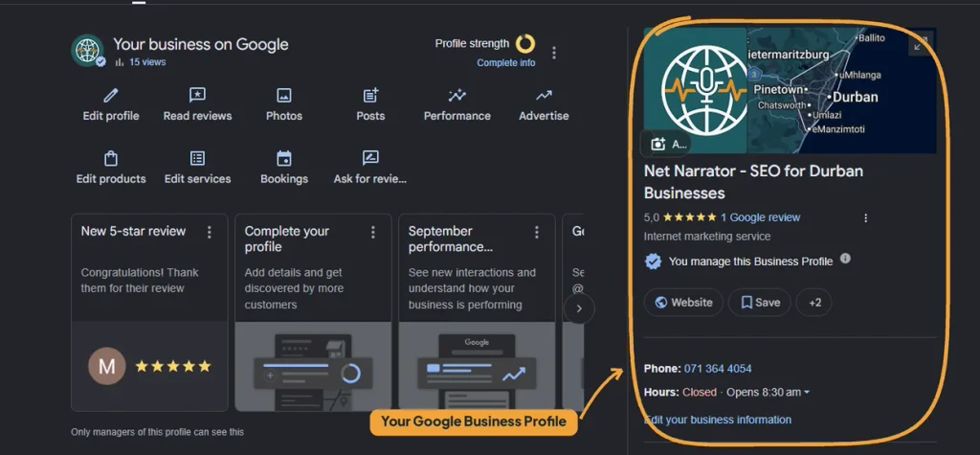Click the verified badge in profile panel

tap(653, 261)
